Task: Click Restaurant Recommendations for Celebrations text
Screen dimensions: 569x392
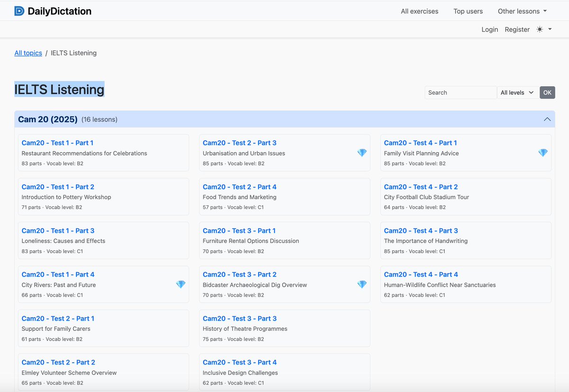Action: pyautogui.click(x=84, y=153)
